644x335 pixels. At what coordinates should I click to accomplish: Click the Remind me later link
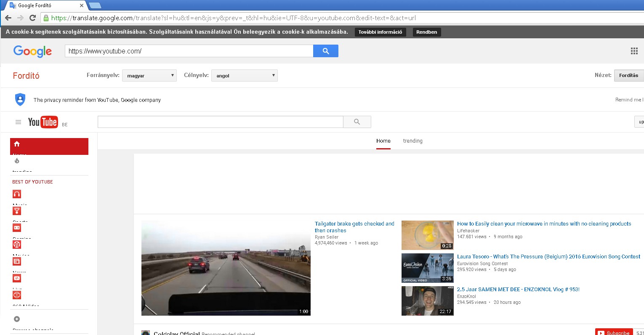click(629, 100)
